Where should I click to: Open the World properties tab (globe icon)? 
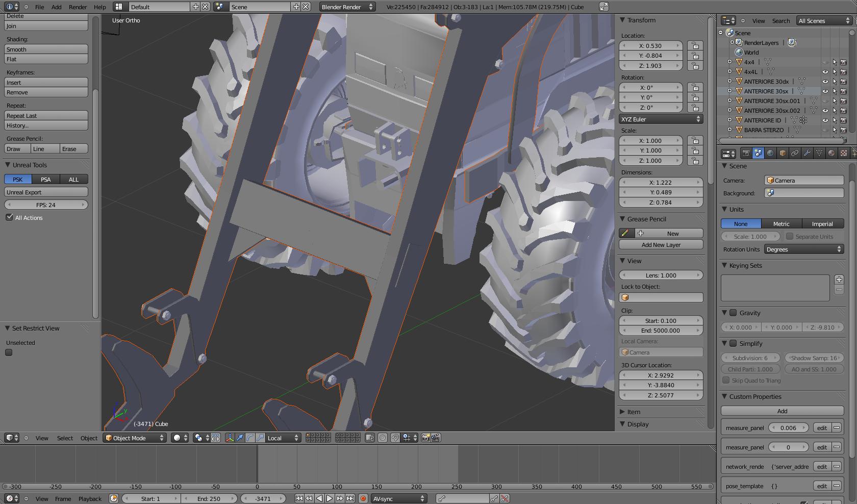click(x=770, y=153)
